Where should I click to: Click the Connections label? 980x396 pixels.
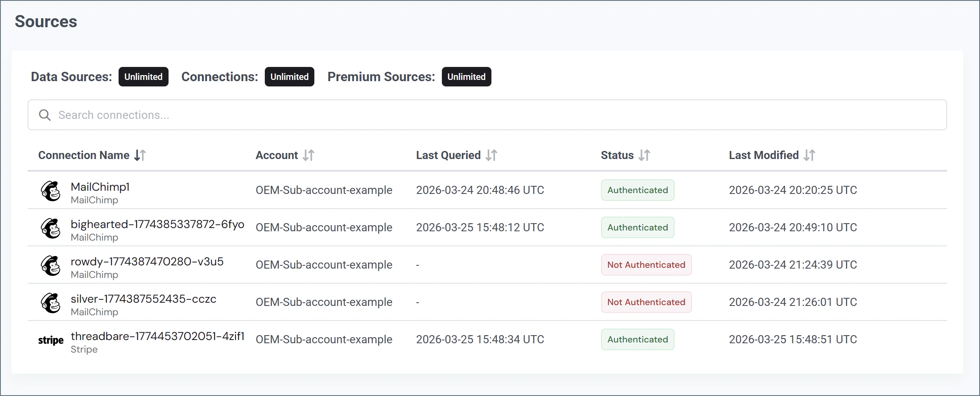(220, 77)
